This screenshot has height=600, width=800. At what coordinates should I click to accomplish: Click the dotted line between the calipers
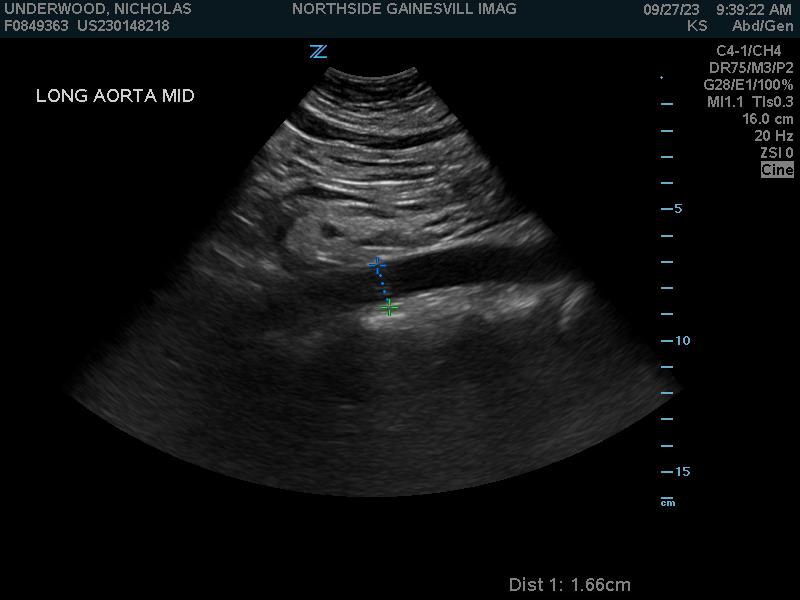click(x=383, y=286)
